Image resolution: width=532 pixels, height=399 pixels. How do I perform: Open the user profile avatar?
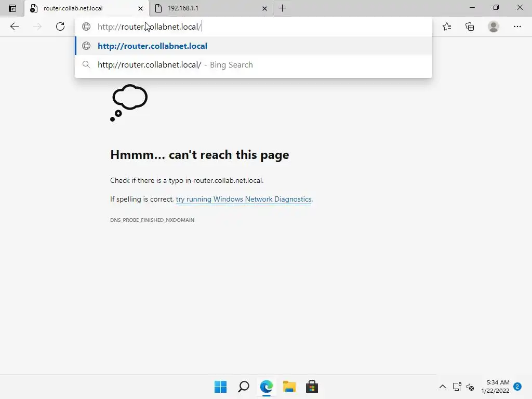tap(494, 26)
